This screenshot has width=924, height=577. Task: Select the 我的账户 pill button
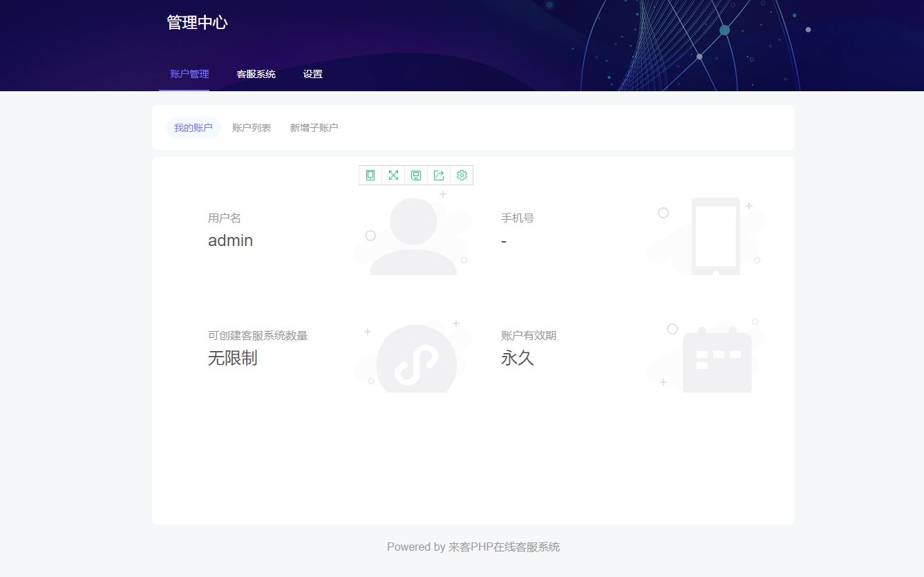[193, 127]
